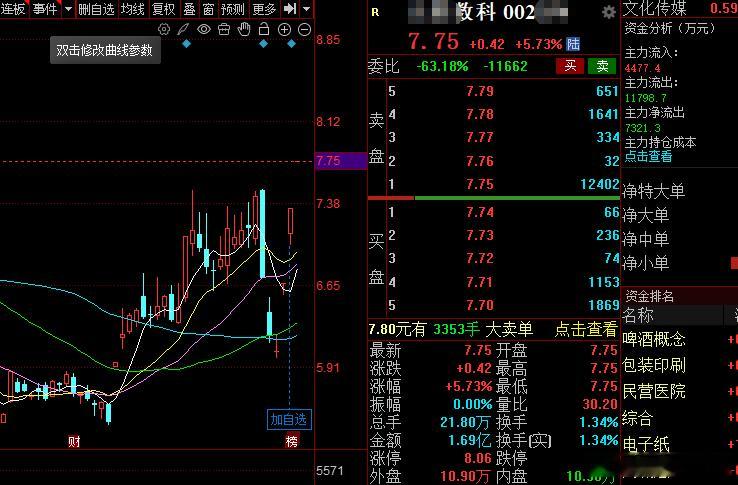Select 民营医院 in fund ranking
The height and width of the screenshot is (485, 738).
[x=654, y=391]
